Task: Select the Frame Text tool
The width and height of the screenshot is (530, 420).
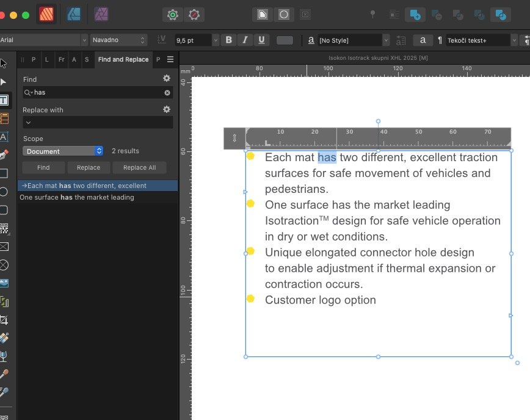Action: pyautogui.click(x=4, y=100)
